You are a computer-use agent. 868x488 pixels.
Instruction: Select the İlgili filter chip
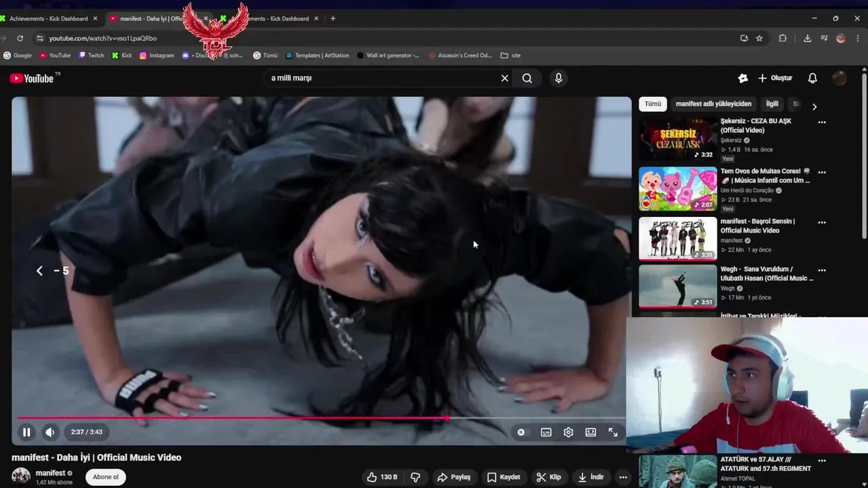[x=772, y=104]
